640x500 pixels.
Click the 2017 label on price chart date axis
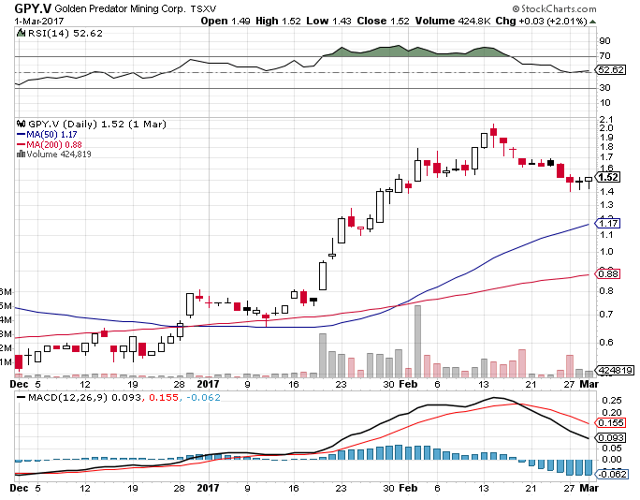tap(208, 384)
